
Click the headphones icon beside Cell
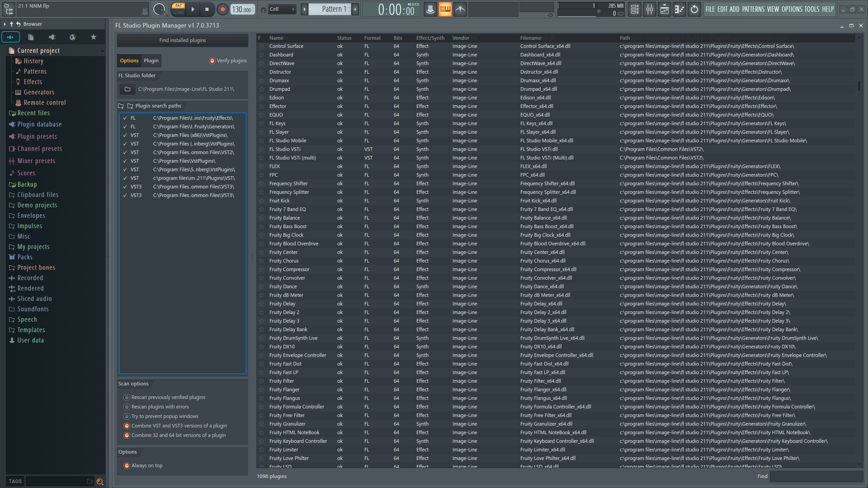pyautogui.click(x=263, y=9)
